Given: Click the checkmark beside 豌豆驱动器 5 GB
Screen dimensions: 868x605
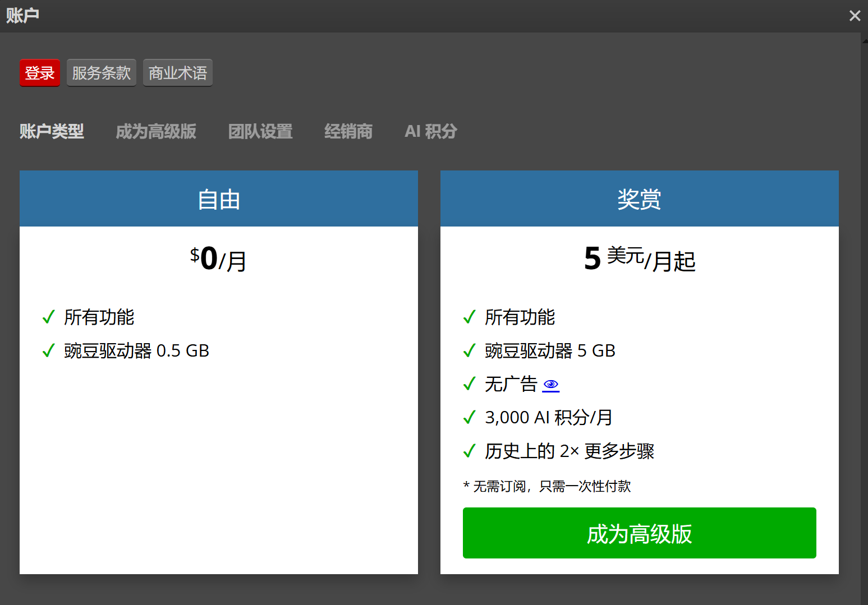Looking at the screenshot, I should pyautogui.click(x=470, y=350).
